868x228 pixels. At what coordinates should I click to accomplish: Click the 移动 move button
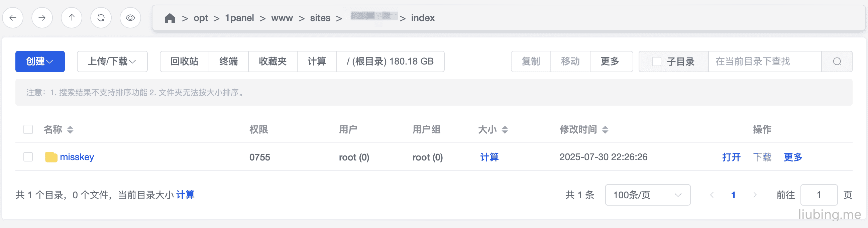(x=570, y=62)
